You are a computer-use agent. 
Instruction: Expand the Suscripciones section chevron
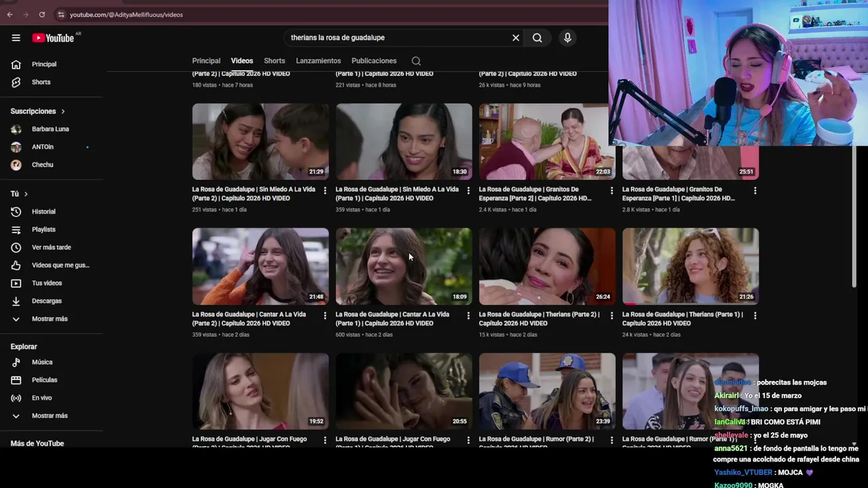pos(63,111)
